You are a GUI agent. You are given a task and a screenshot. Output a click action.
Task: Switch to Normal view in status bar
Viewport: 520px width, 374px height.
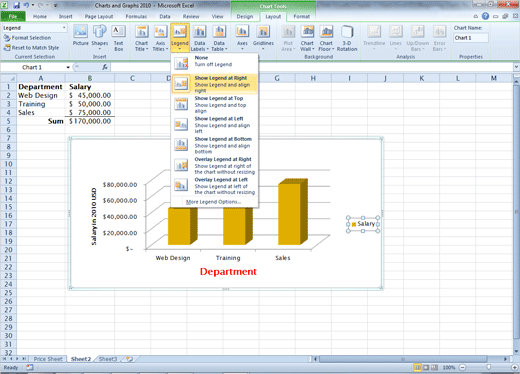tap(417, 367)
